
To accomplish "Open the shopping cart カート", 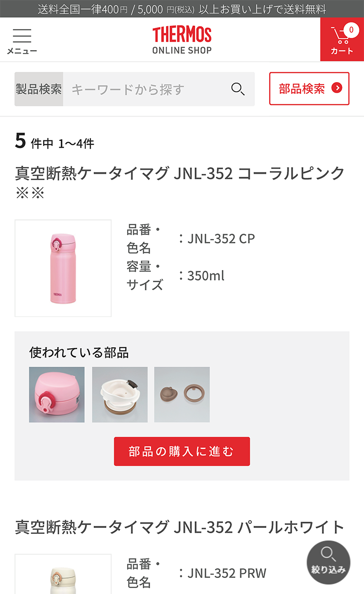I will point(342,40).
